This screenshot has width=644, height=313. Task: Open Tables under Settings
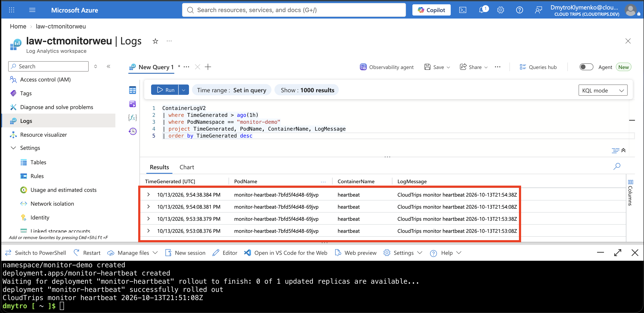(38, 162)
